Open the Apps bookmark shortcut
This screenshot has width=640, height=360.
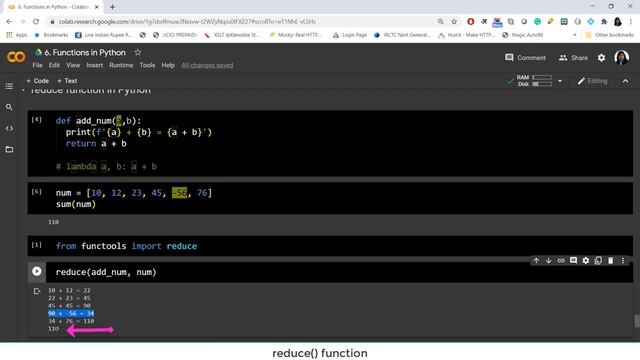click(17, 35)
